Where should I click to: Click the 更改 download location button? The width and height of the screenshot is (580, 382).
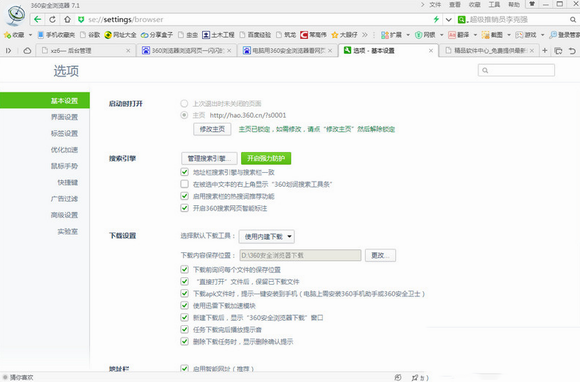[380, 255]
